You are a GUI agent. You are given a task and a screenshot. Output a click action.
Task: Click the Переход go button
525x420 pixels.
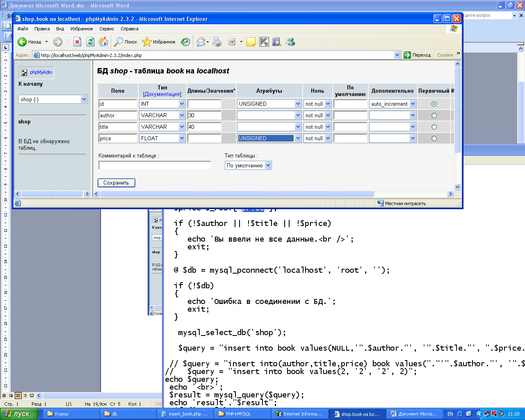coord(418,55)
